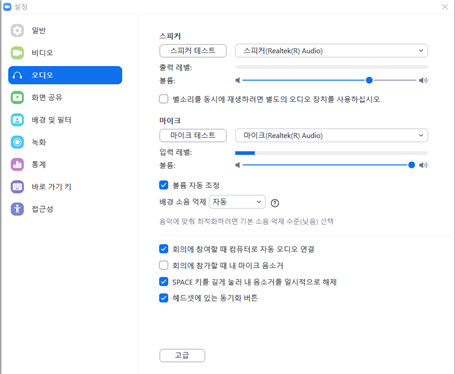Screen dimensions: 455x374
Task: Toggle 헤드셋에 있는 동기화 버튼 checkbox
Action: (164, 298)
